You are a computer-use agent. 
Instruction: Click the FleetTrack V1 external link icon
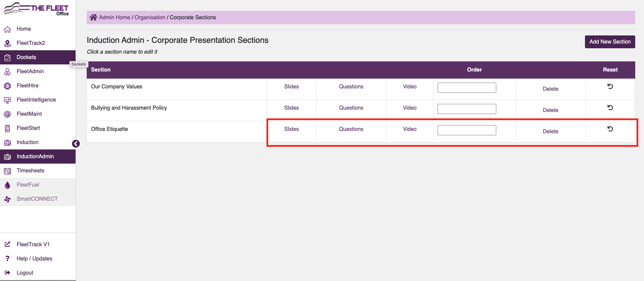[x=7, y=244]
